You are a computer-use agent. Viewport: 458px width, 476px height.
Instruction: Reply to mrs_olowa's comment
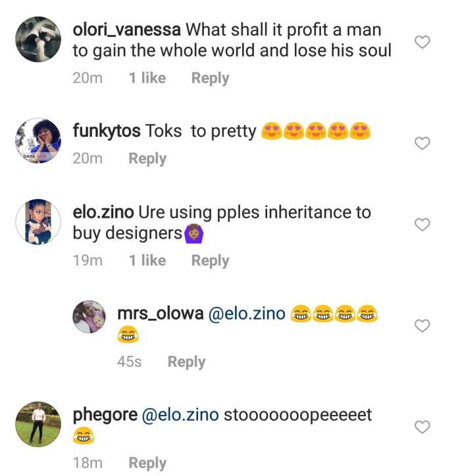186,362
